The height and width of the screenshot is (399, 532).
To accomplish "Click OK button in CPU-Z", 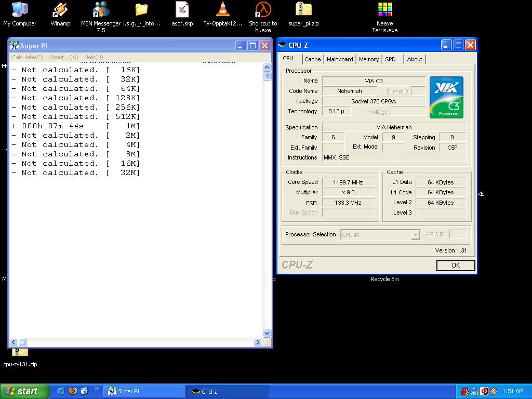I will coord(456,265).
